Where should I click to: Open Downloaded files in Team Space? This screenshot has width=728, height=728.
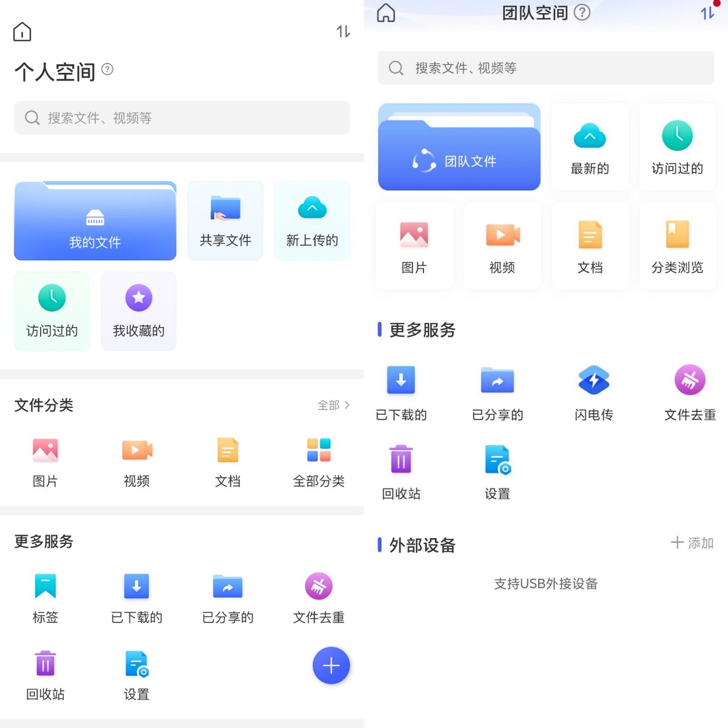click(400, 391)
